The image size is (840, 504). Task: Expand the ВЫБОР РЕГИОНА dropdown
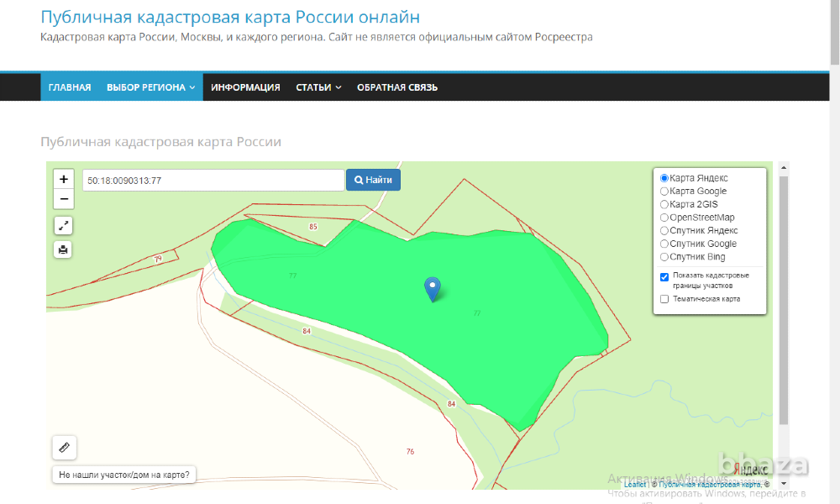coord(149,87)
